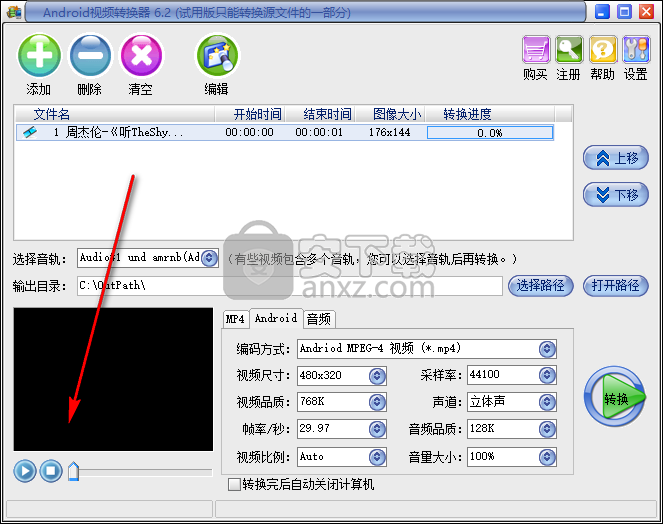Open the 音频品质 128K dropdown
This screenshot has height=524, width=663.
[x=547, y=429]
